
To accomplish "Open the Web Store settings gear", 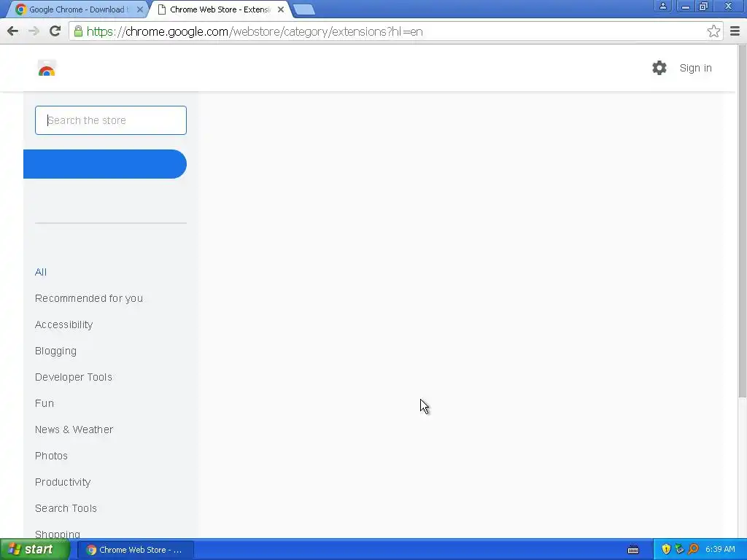I will (659, 68).
